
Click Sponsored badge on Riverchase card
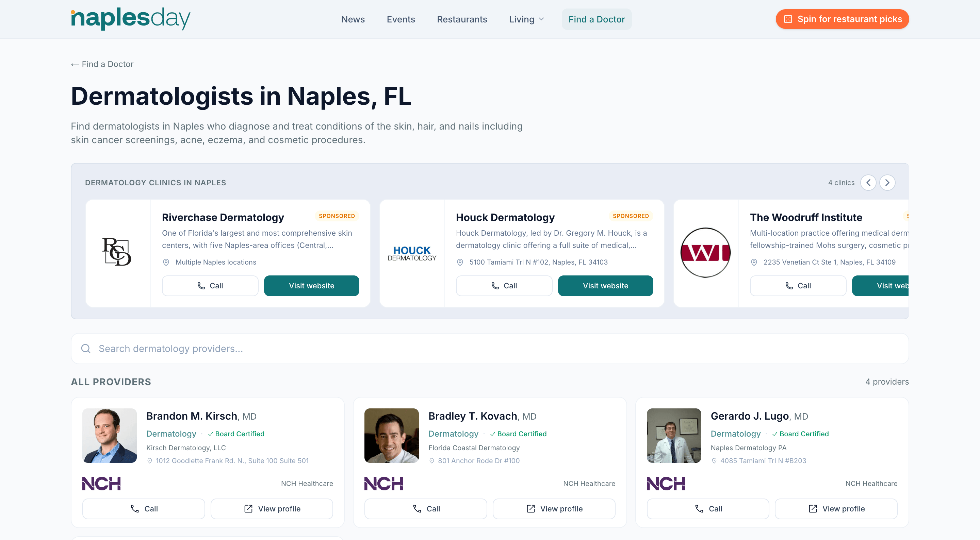click(337, 216)
